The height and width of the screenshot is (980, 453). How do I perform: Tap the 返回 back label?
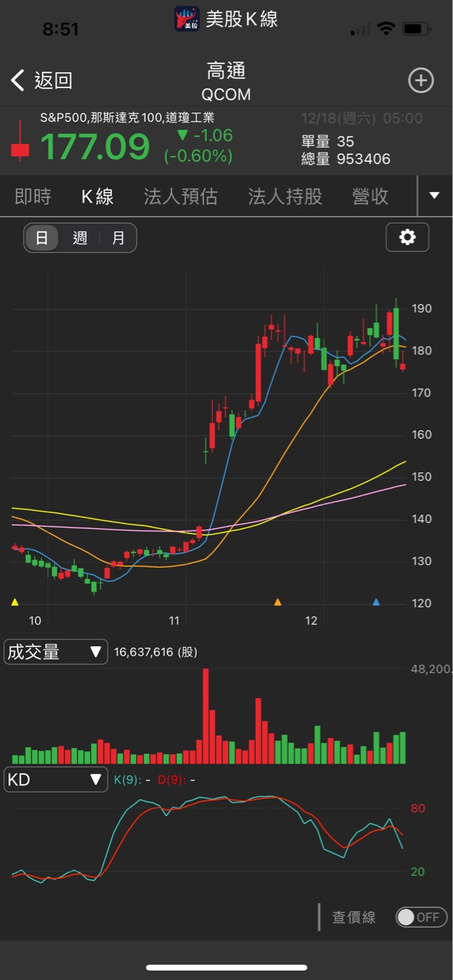53,80
